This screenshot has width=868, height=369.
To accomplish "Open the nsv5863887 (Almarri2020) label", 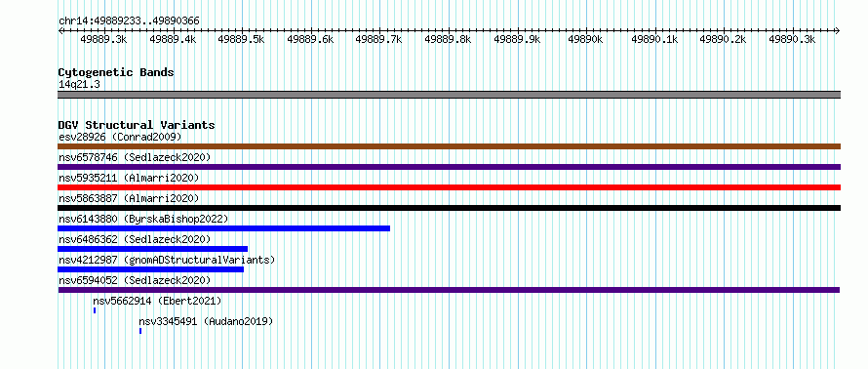I will (x=129, y=198).
